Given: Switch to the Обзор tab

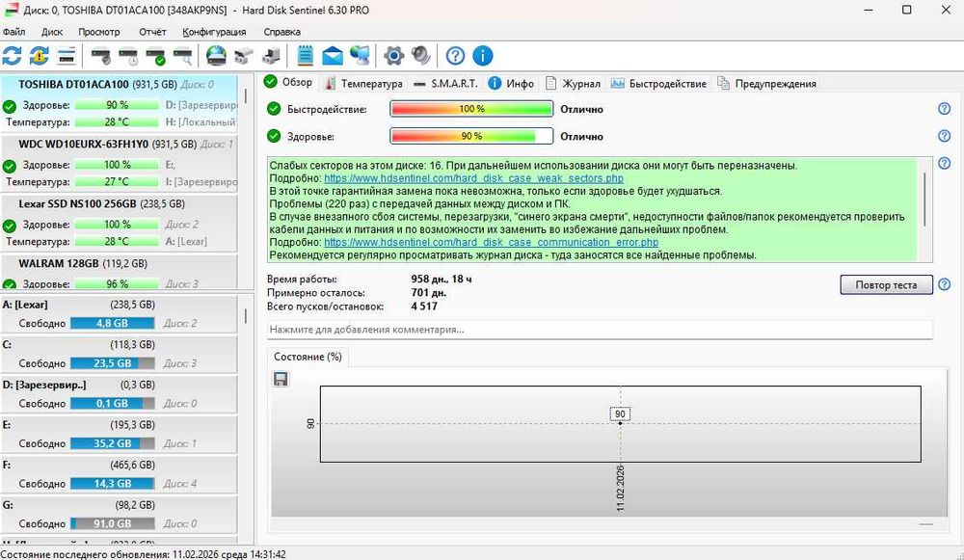Looking at the screenshot, I should tap(288, 82).
